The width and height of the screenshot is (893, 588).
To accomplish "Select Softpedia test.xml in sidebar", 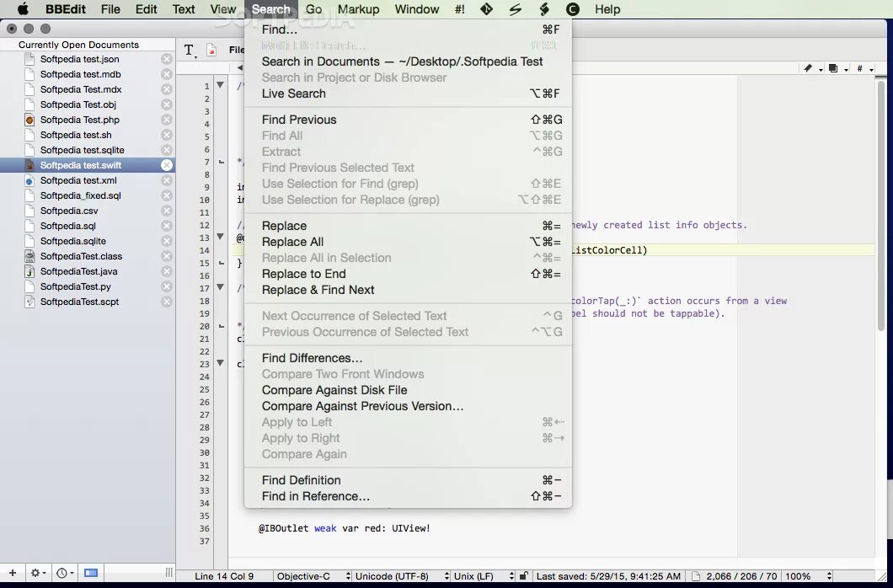I will [88, 180].
